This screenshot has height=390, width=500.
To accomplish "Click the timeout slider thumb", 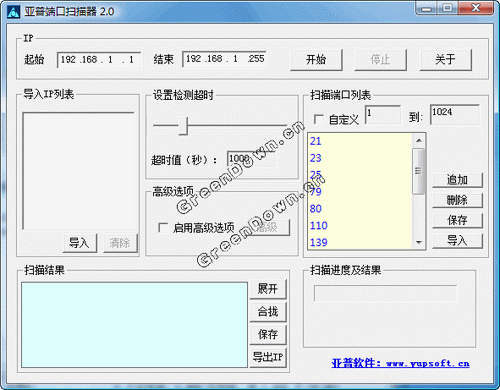I will (183, 126).
